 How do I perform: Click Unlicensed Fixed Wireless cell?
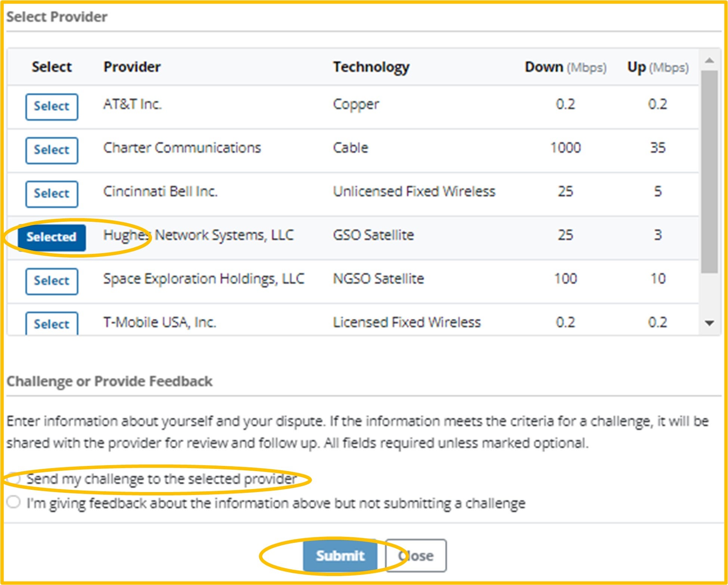click(x=414, y=192)
